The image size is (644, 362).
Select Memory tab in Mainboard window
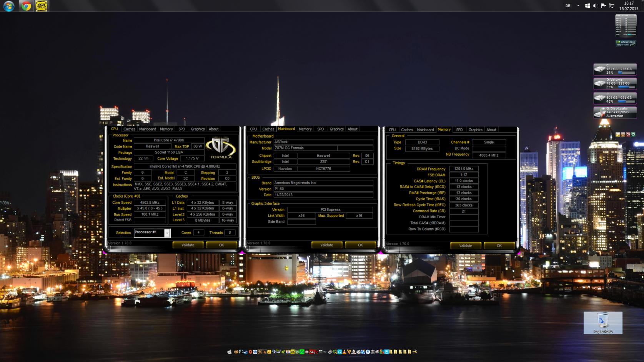click(305, 129)
